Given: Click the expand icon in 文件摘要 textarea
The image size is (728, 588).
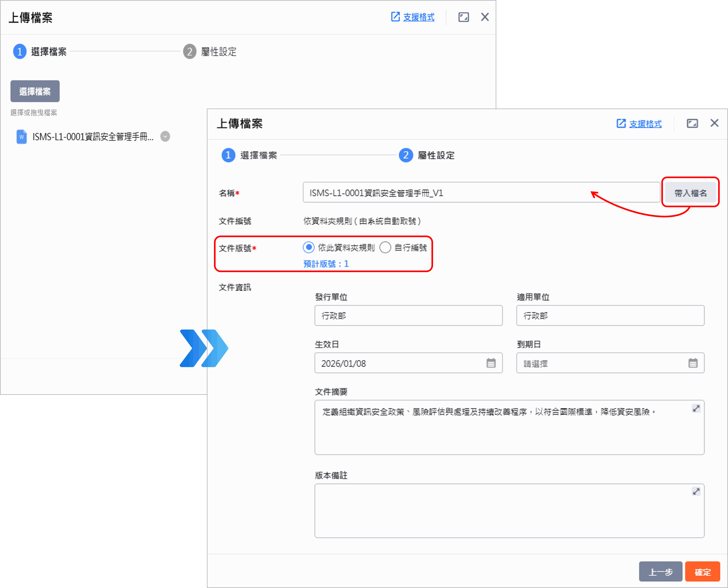Looking at the screenshot, I should (696, 408).
